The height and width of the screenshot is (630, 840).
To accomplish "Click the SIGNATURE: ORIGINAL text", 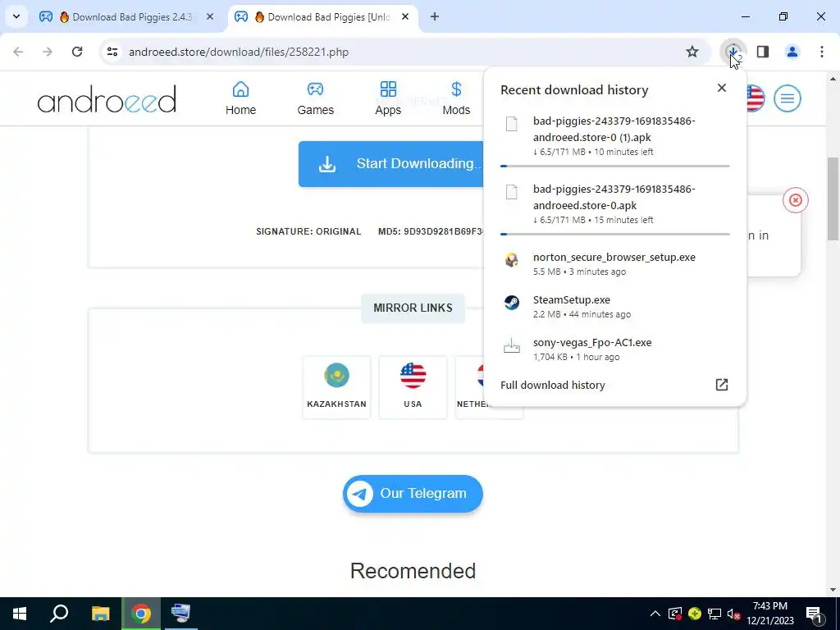I will (308, 231).
